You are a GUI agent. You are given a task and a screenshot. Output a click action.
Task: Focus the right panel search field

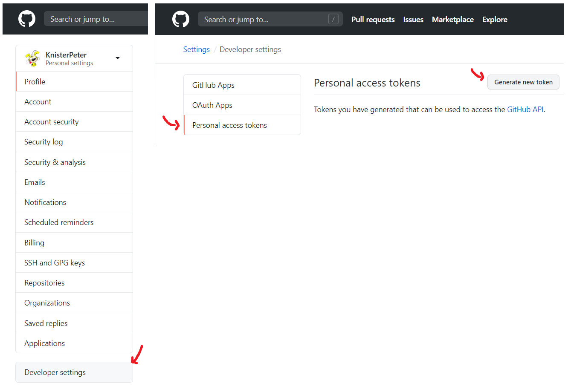tap(270, 19)
